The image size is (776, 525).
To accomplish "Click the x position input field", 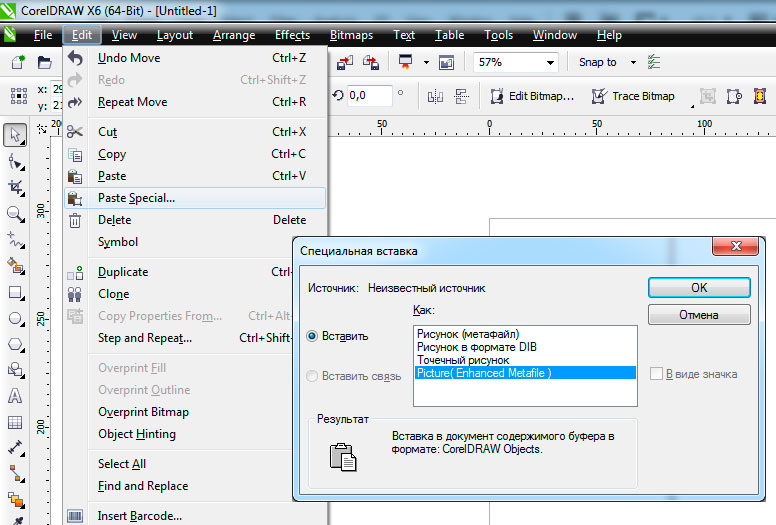I will [x=57, y=89].
